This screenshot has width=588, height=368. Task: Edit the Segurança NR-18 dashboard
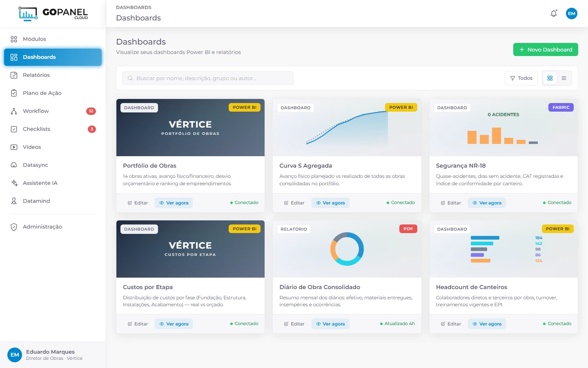click(x=451, y=203)
